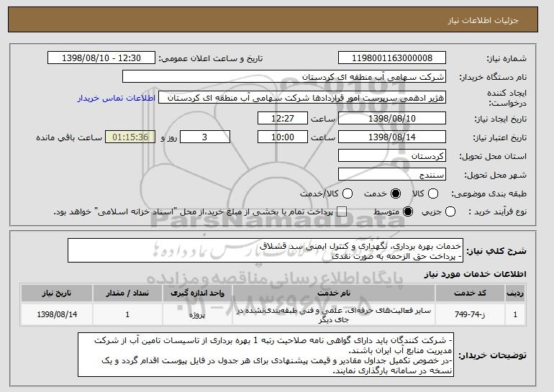The width and height of the screenshot is (554, 392).
Task: Click the buyer notes text box
Action: pyautogui.click(x=265, y=355)
